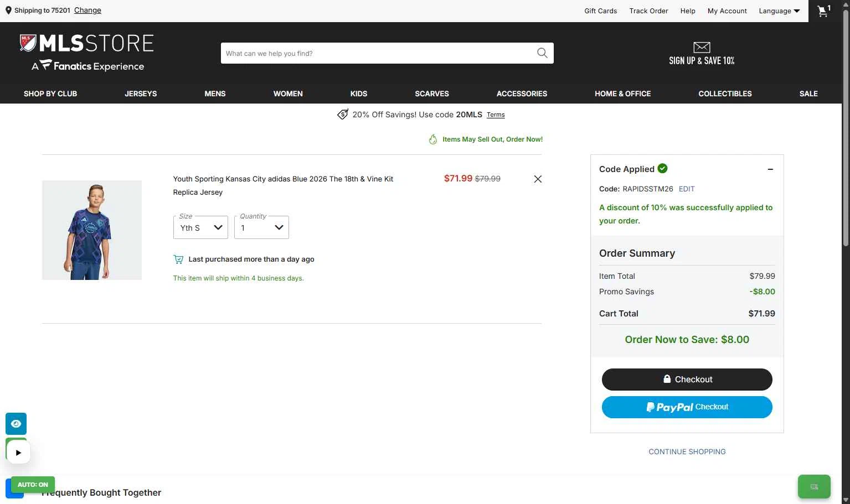Screen dimensions: 850x504
Task: Open the Mens menu
Action: (x=215, y=93)
